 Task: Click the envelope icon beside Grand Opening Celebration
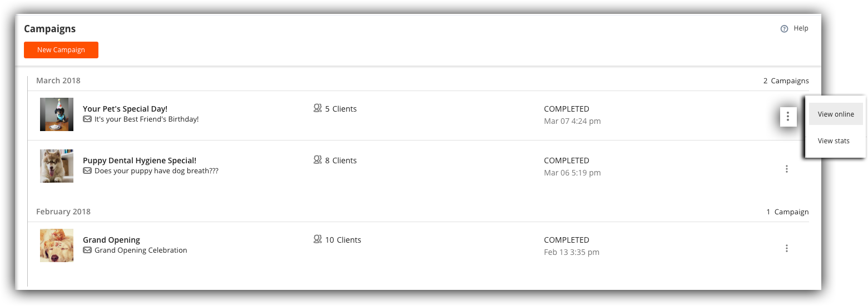(x=87, y=250)
